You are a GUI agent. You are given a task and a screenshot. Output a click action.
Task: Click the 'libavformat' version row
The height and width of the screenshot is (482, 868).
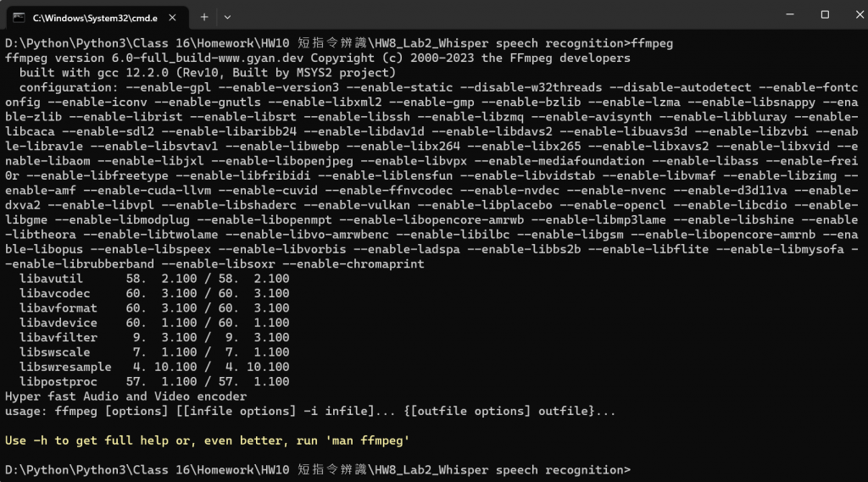(x=154, y=307)
